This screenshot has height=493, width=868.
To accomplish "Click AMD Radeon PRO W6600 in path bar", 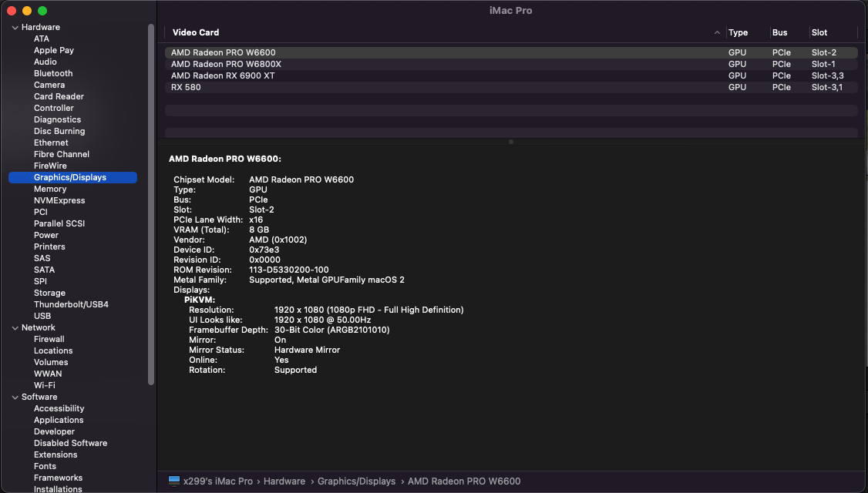I will 464,481.
